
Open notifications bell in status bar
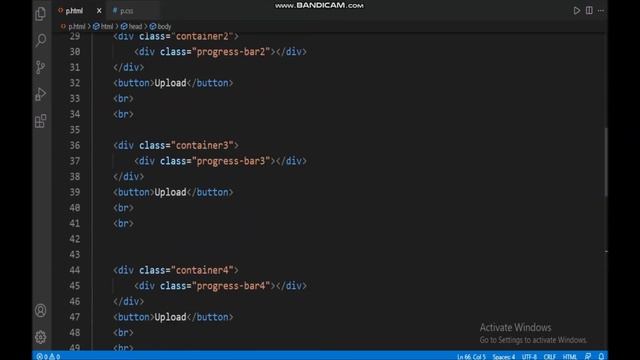click(601, 356)
